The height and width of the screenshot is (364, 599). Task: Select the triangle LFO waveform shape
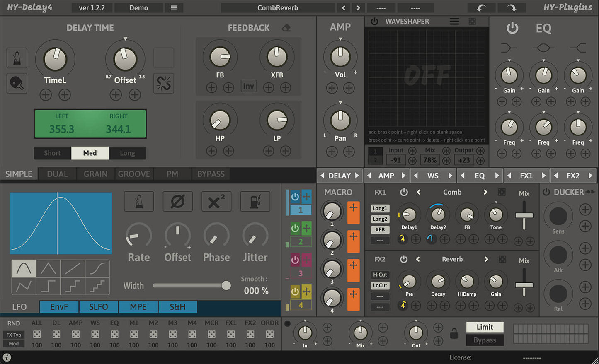click(48, 268)
